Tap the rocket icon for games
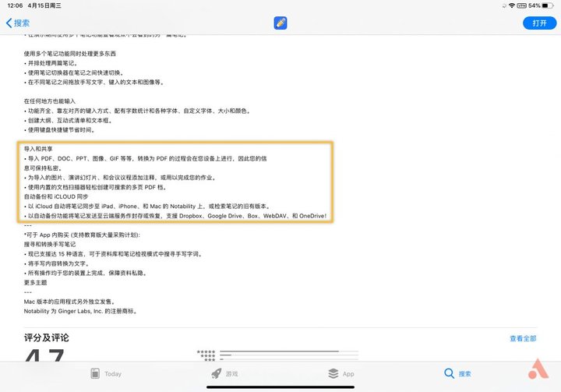Viewport: 561px width, 392px height. click(x=217, y=374)
